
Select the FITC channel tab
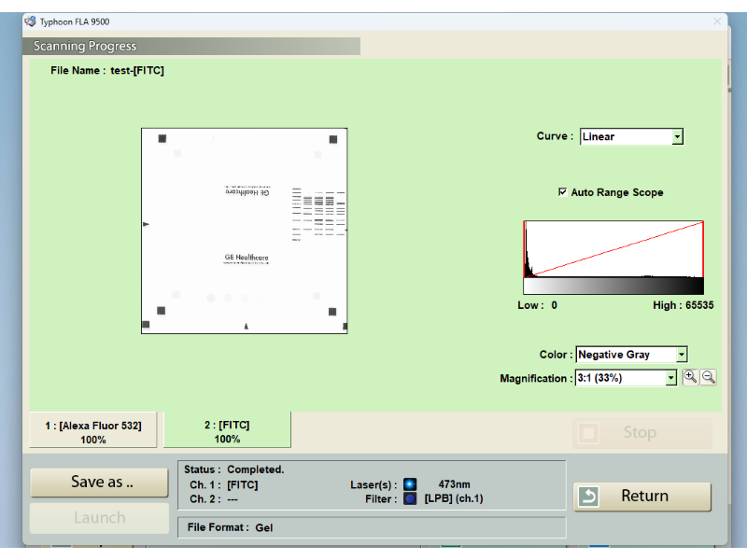[227, 431]
